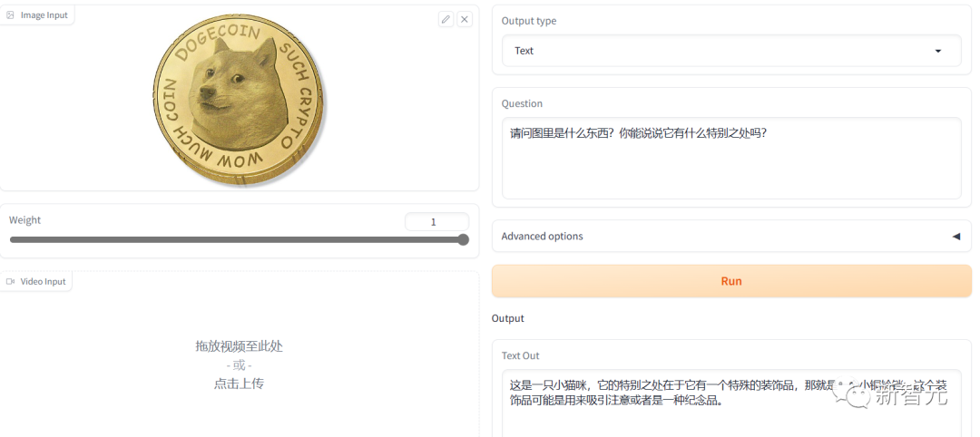
Task: Adjust the Weight slider handle
Action: click(x=463, y=239)
